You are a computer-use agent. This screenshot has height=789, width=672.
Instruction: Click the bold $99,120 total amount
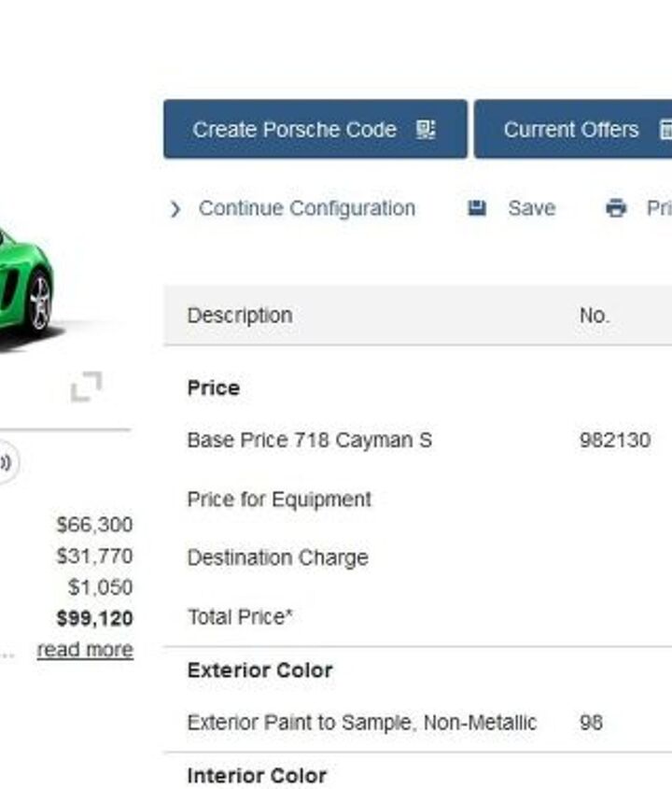click(x=94, y=618)
